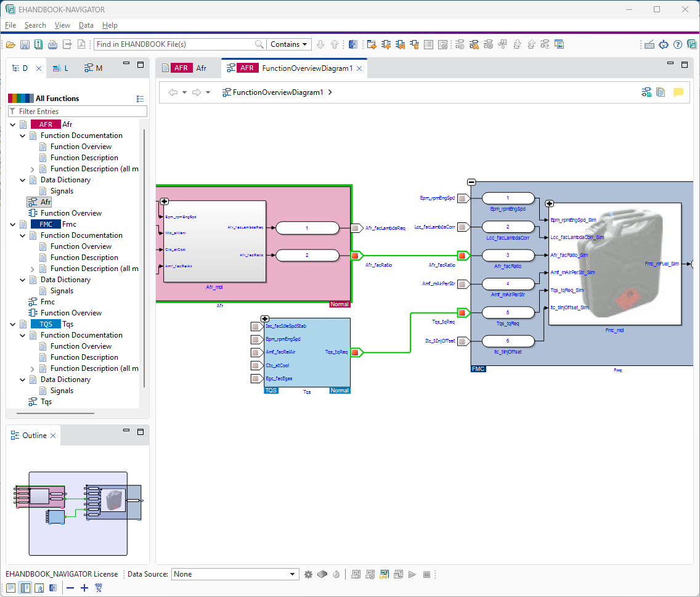Minimize the Outline panel

pyautogui.click(x=126, y=431)
